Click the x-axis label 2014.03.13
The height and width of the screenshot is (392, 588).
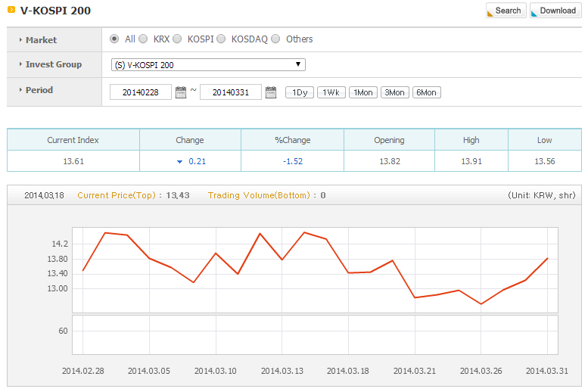tap(282, 371)
